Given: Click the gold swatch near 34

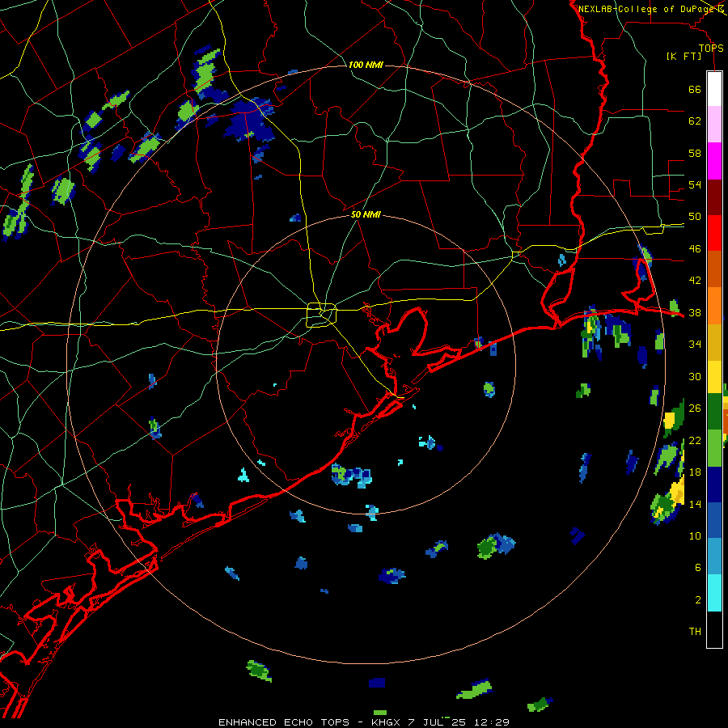Looking at the screenshot, I should click(714, 342).
